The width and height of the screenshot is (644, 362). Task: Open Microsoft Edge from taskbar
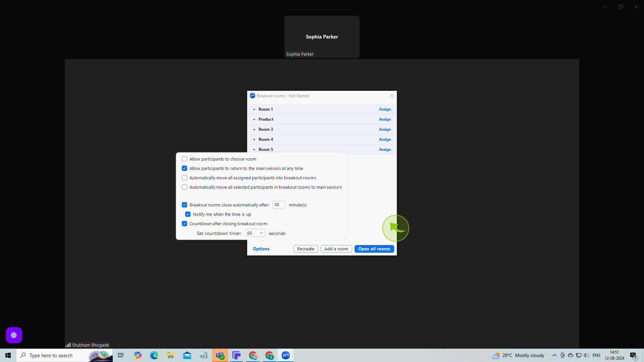click(x=154, y=355)
